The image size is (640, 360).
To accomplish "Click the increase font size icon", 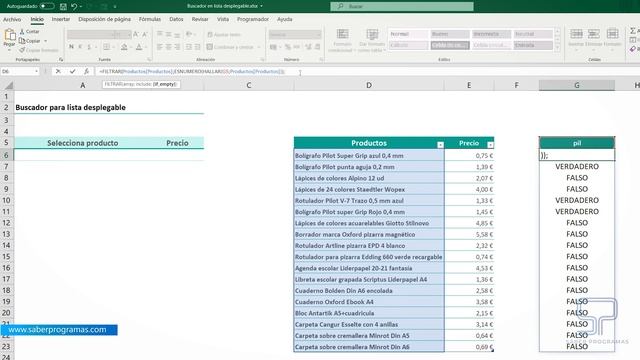I will click(136, 35).
